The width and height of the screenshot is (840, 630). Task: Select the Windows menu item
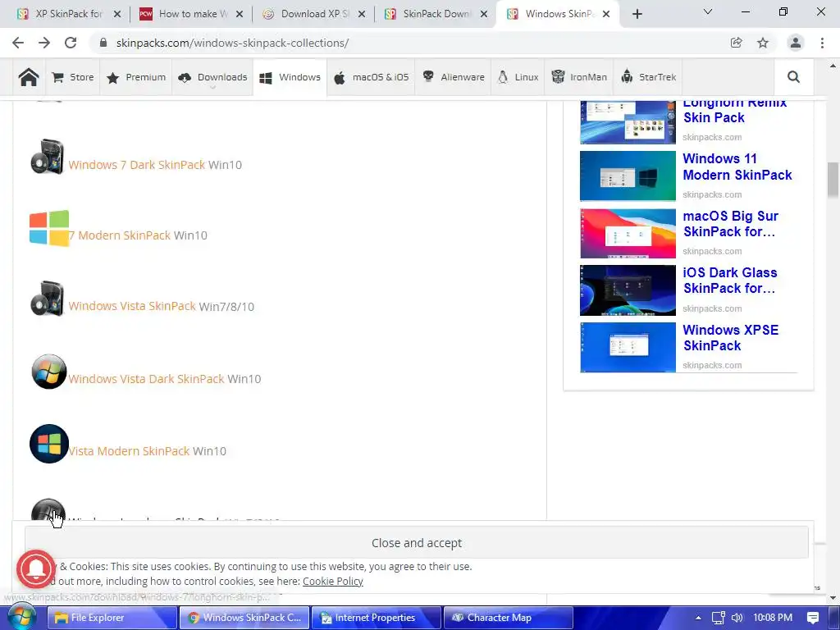[290, 77]
